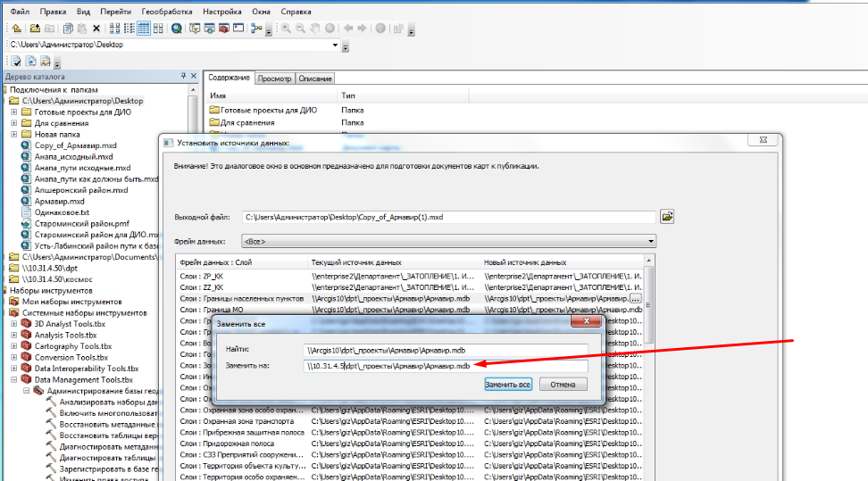Open the ModelBuilder window icon
Screen dimensions: 868x481
255,29
